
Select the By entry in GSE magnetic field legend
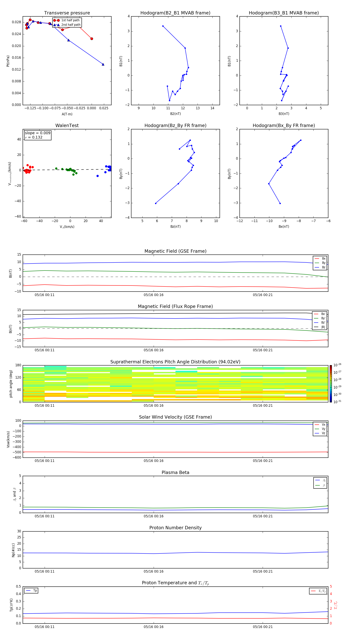[320, 263]
